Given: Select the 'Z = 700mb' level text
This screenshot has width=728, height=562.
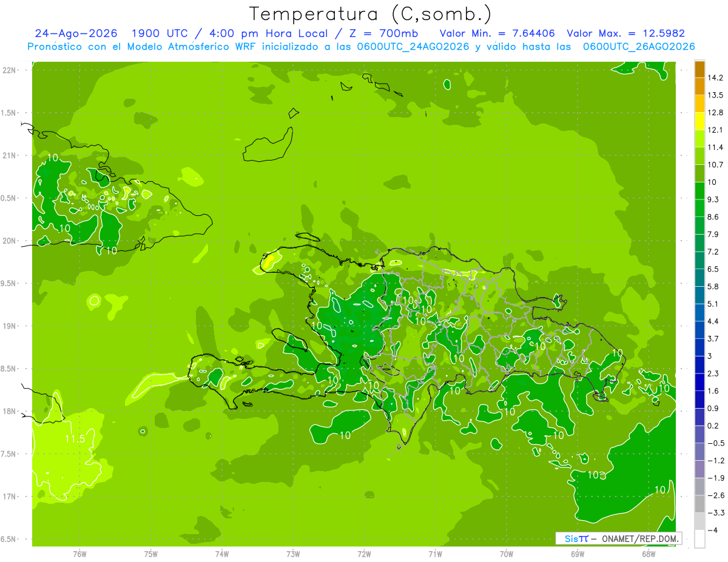Looking at the screenshot, I should click(383, 33).
